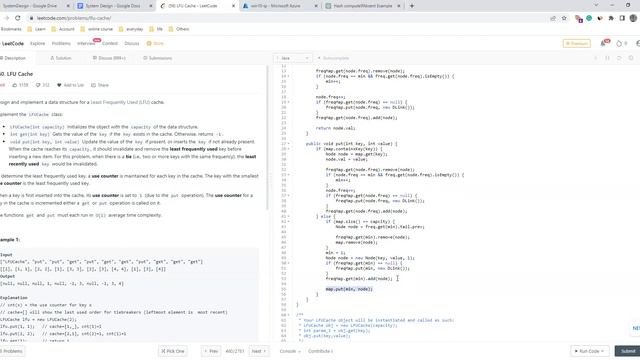Open Discuss in the LeetCode navbar
Image resolution: width=640 pixels, height=360 pixels.
[131, 43]
